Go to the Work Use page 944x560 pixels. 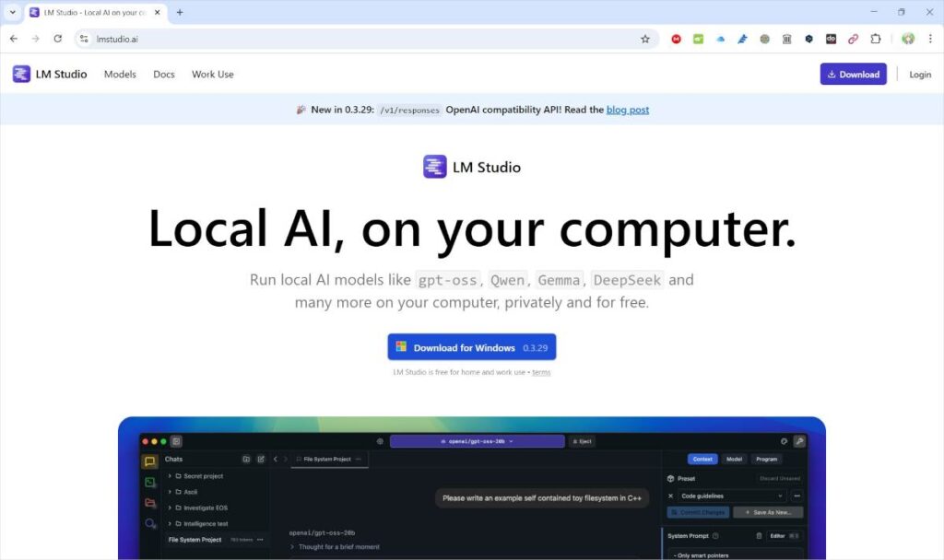212,75
